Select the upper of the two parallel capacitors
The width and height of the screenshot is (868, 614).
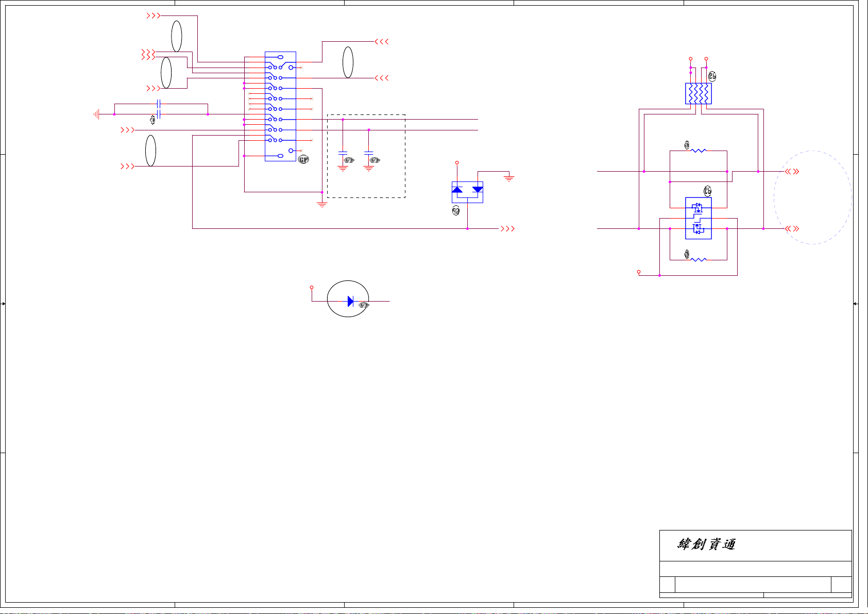click(x=159, y=104)
